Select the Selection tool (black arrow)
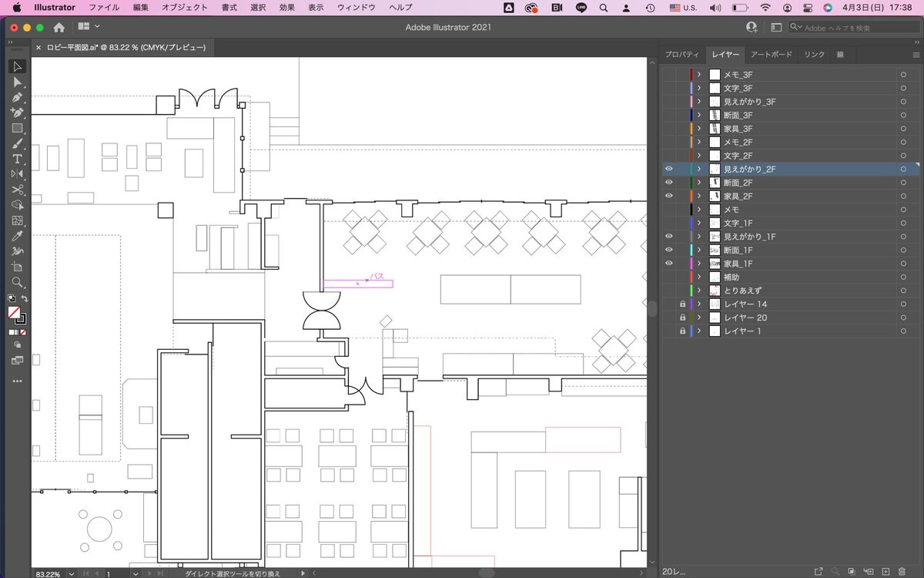The height and width of the screenshot is (578, 924). click(17, 66)
